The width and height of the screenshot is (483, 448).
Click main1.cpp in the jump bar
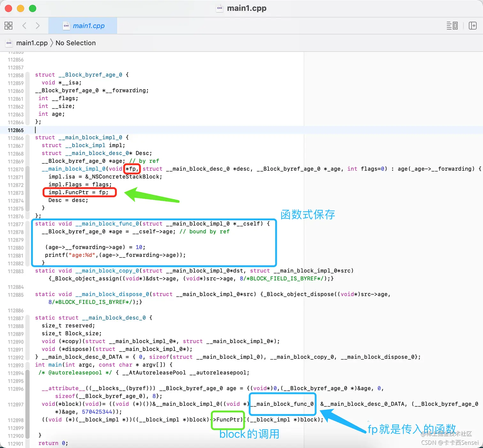point(32,43)
